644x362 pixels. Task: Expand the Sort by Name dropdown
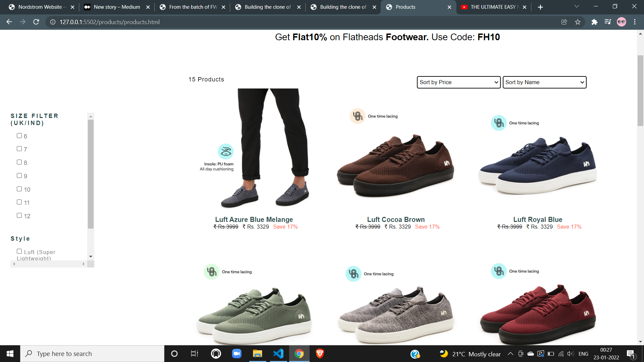point(544,82)
